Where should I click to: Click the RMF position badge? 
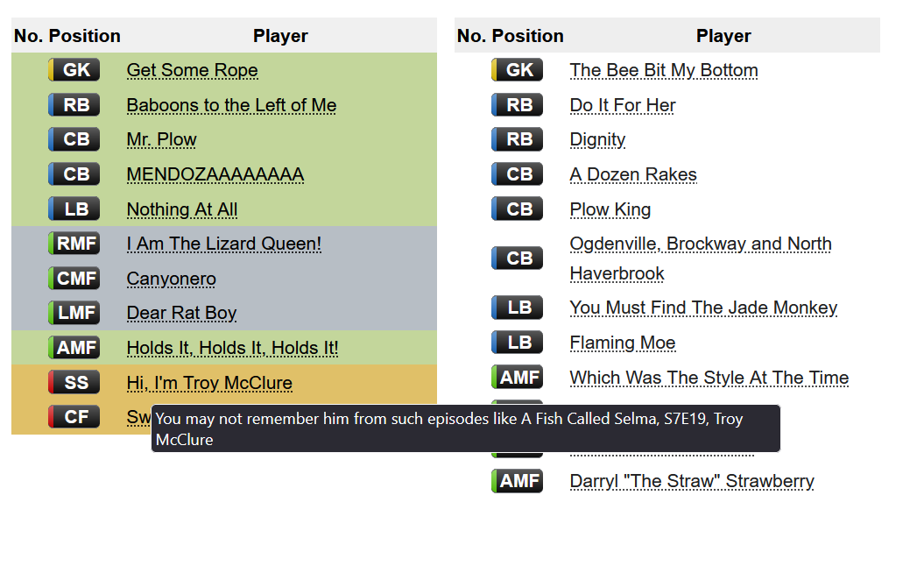pyautogui.click(x=74, y=244)
